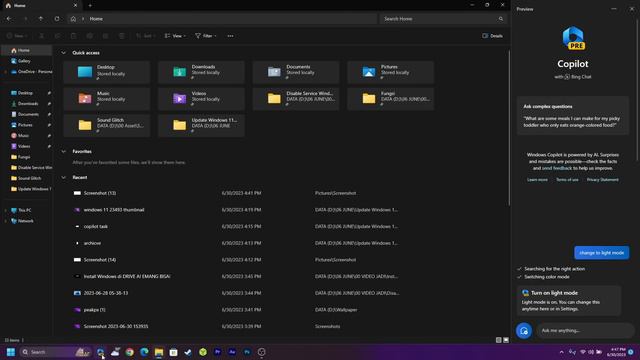Viewport: 640px width, 360px height.
Task: Open the View dropdown menu
Action: (x=175, y=36)
